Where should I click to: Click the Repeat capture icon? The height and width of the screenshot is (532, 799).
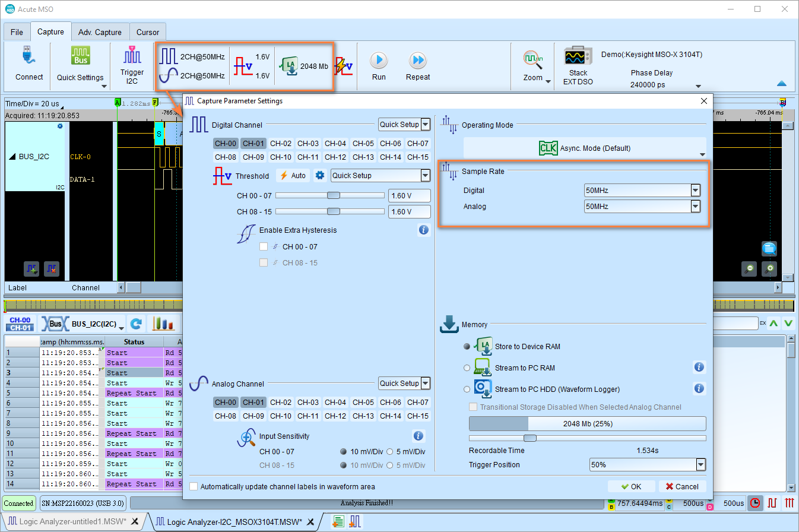(418, 60)
